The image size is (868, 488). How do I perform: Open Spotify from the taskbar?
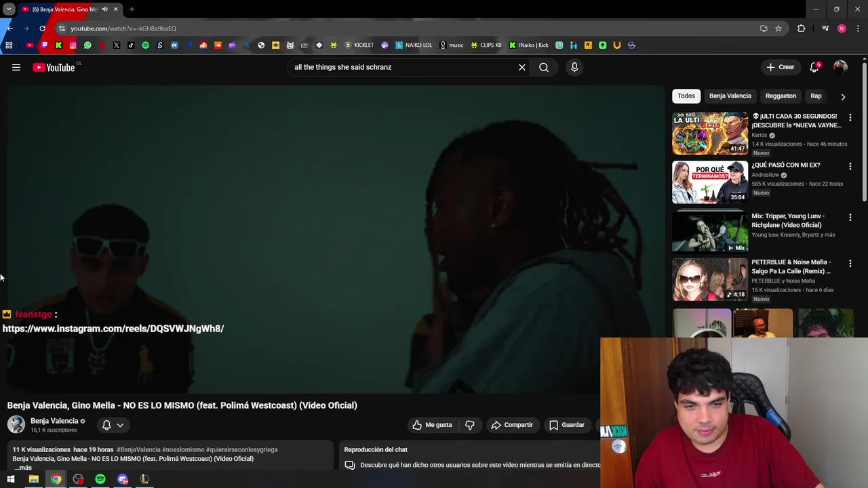(x=100, y=479)
